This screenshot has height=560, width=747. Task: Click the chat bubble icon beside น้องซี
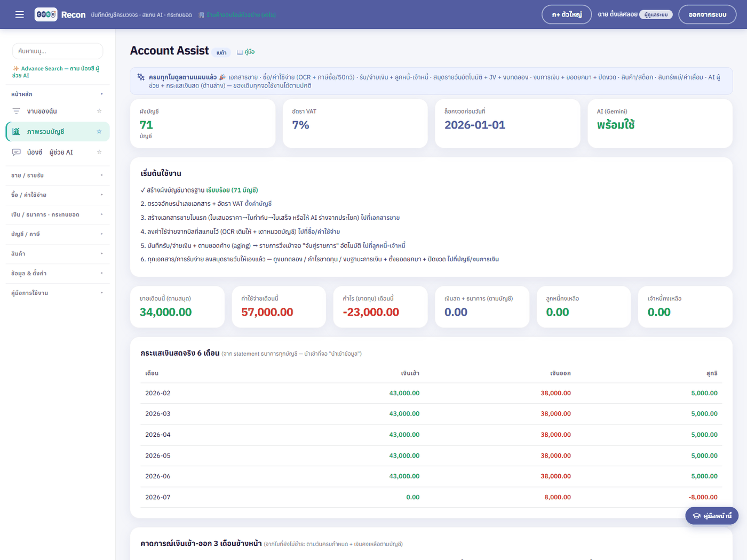17,152
